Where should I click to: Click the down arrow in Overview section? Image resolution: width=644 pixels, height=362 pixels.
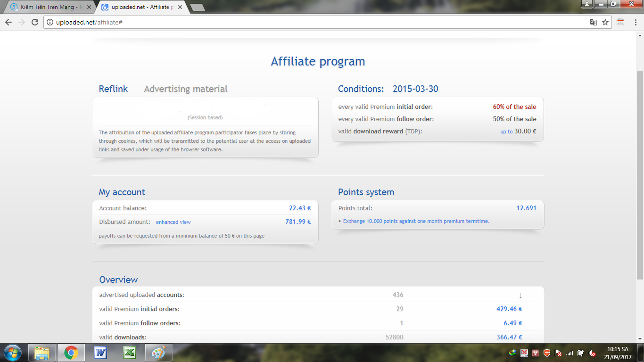520,296
